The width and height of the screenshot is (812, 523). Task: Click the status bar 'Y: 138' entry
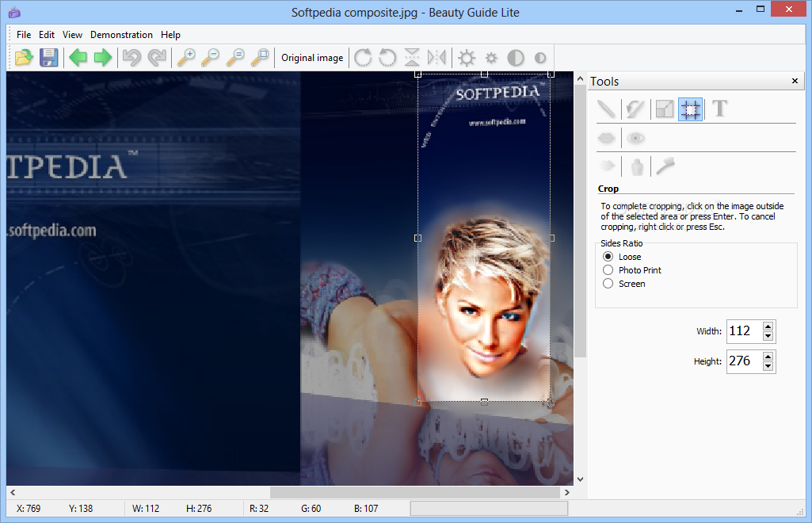tap(81, 509)
